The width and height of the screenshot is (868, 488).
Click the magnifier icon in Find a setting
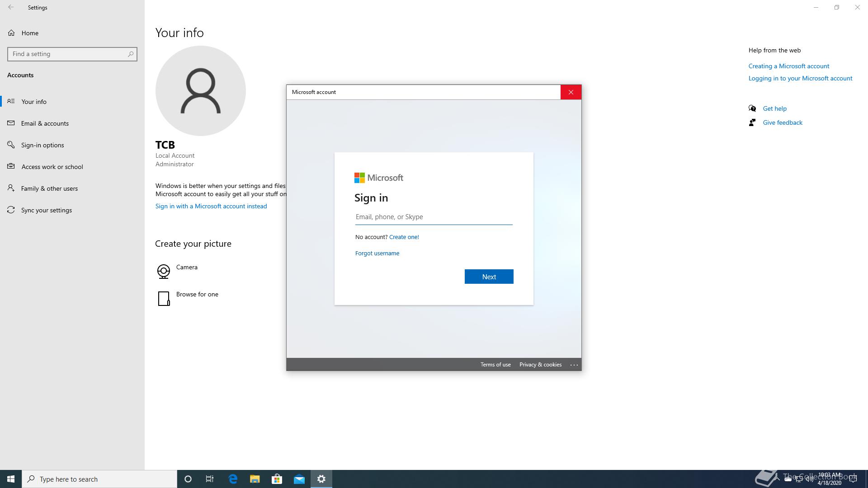point(130,54)
